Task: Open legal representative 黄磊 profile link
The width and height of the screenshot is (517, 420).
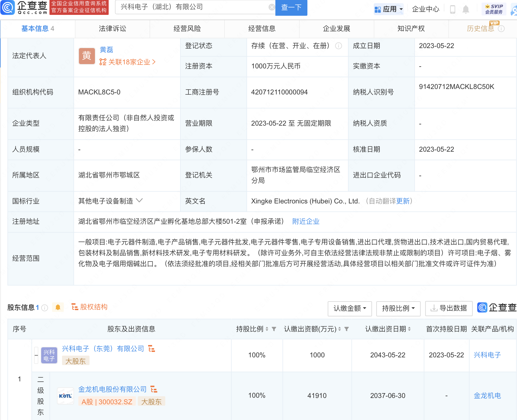Action: point(106,50)
